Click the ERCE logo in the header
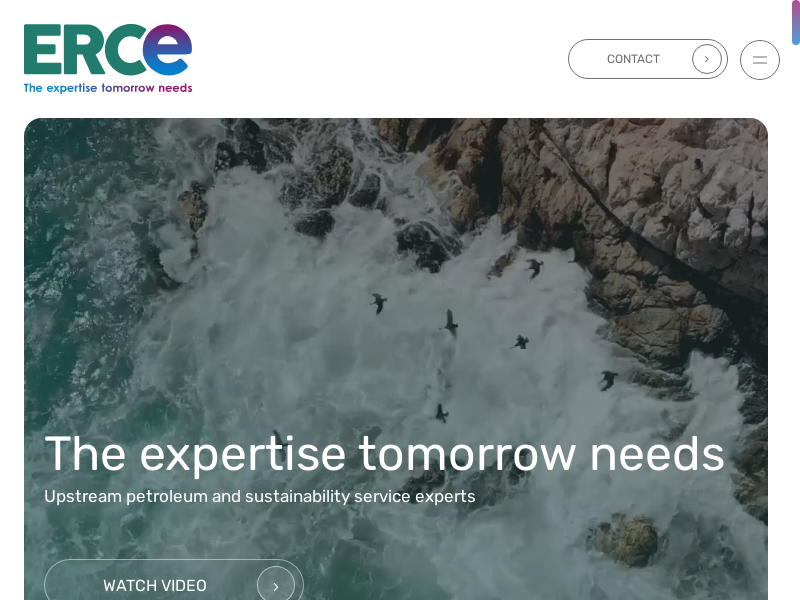 pyautogui.click(x=108, y=59)
